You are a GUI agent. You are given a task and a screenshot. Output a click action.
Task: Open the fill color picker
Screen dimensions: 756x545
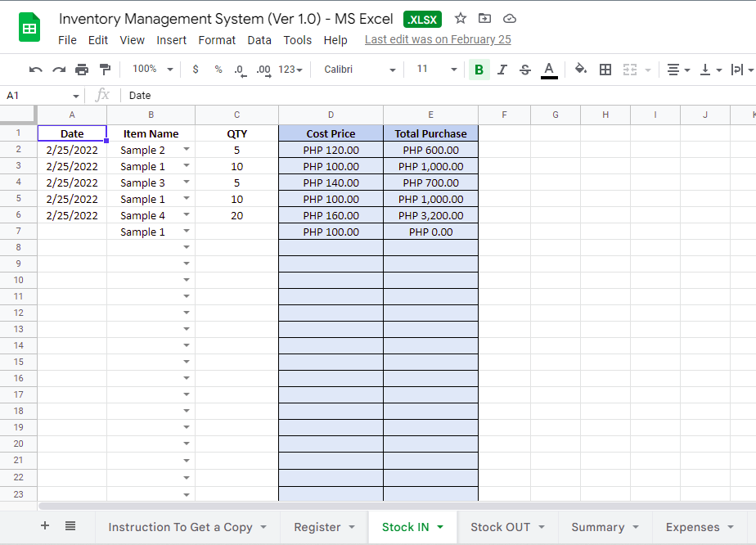click(x=581, y=69)
